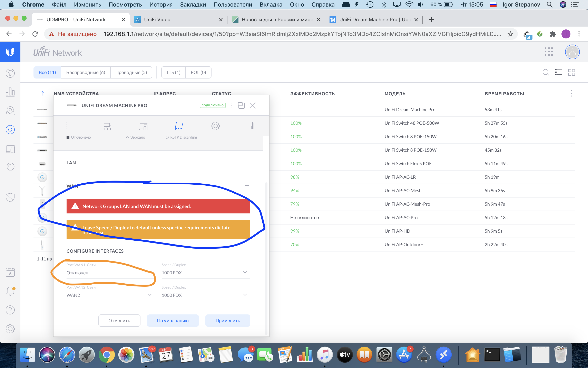Open the Events calendar sidebar icon
This screenshot has width=588, height=368.
click(x=10, y=272)
